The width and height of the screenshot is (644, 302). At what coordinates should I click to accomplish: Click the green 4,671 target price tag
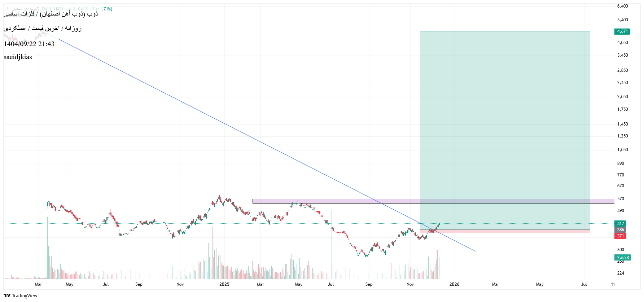622,31
